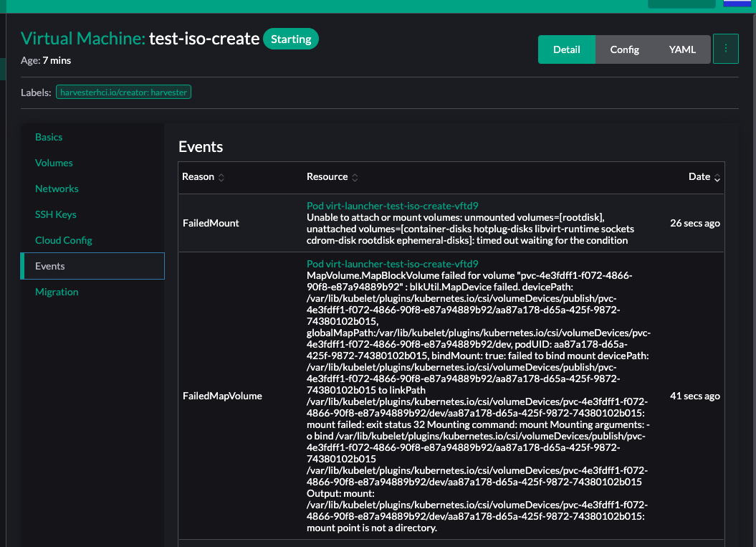Sort events by Reason column arrows
The height and width of the screenshot is (547, 756).
[x=221, y=178]
